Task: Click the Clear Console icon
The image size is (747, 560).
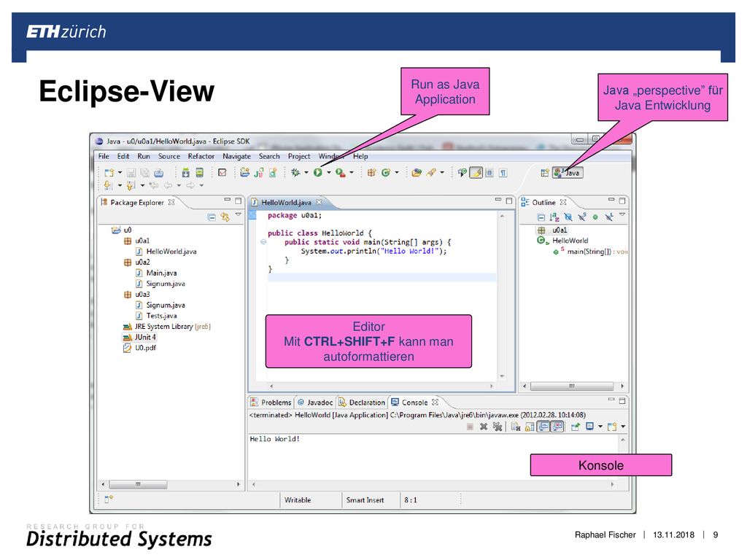Action: click(x=516, y=427)
